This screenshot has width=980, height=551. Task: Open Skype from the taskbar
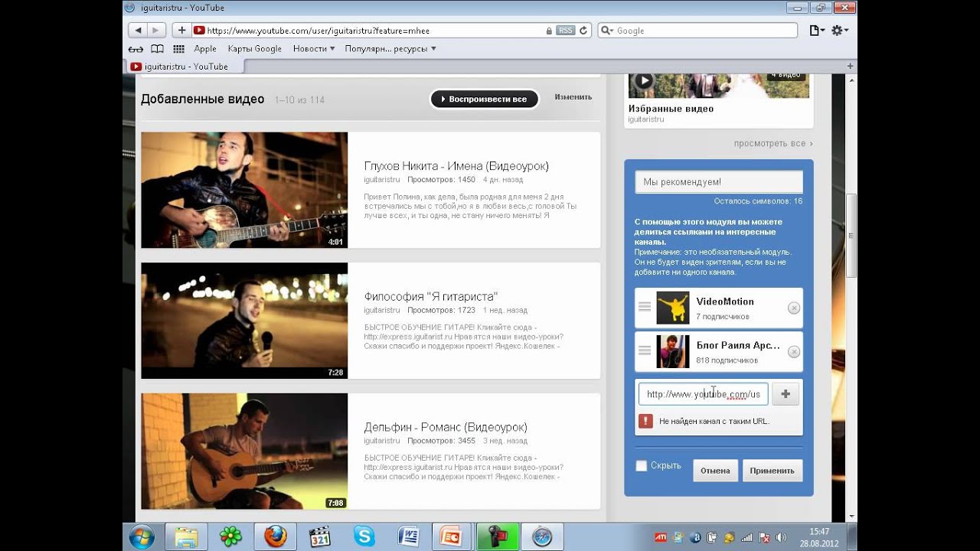[x=364, y=537]
